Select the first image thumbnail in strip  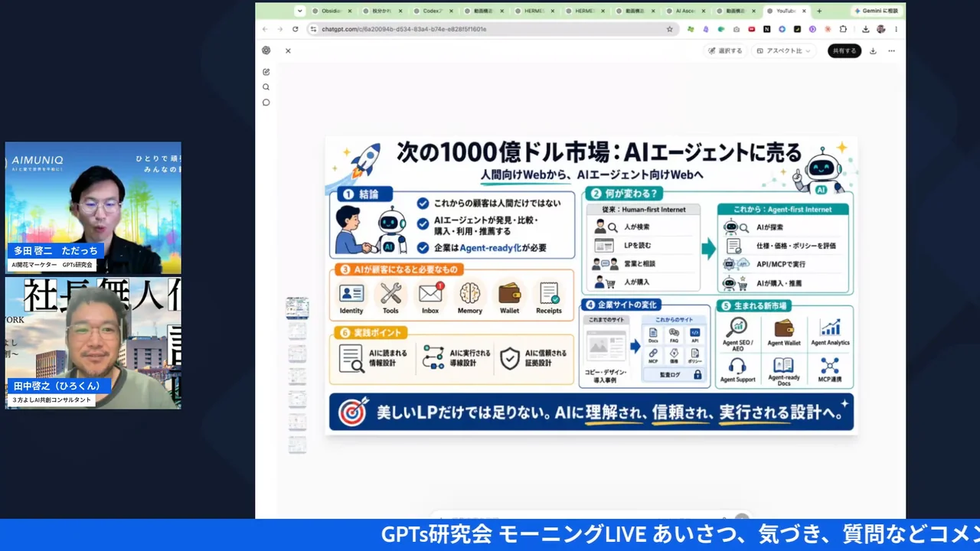[297, 308]
